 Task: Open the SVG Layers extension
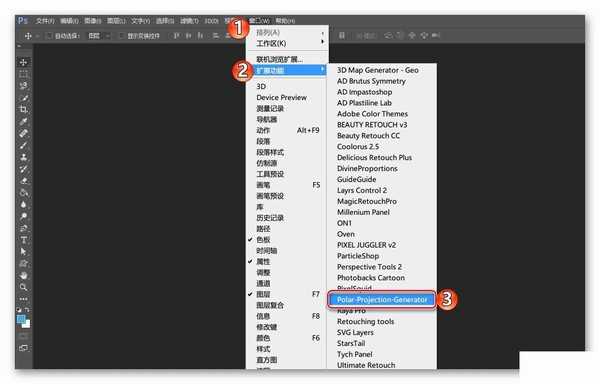click(x=355, y=332)
